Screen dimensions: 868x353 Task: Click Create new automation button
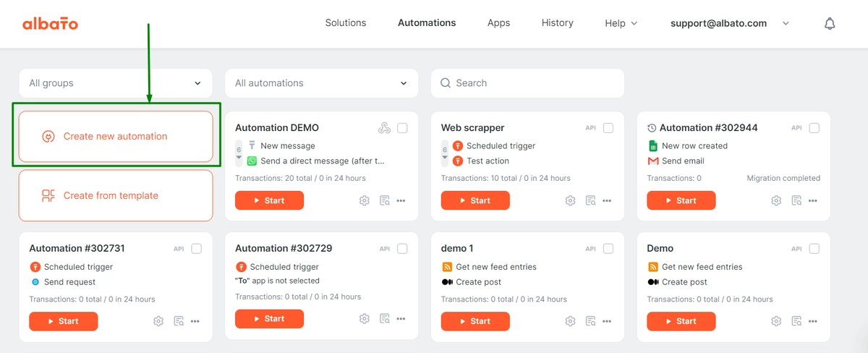click(116, 136)
